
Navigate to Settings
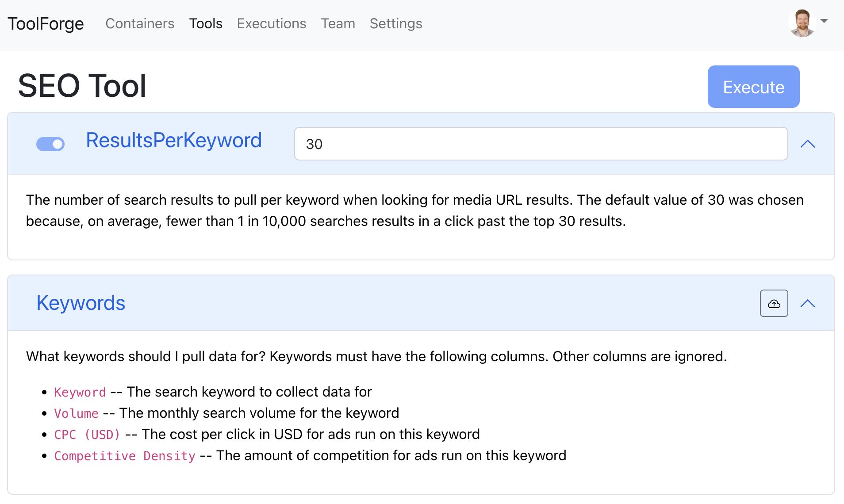pos(396,23)
